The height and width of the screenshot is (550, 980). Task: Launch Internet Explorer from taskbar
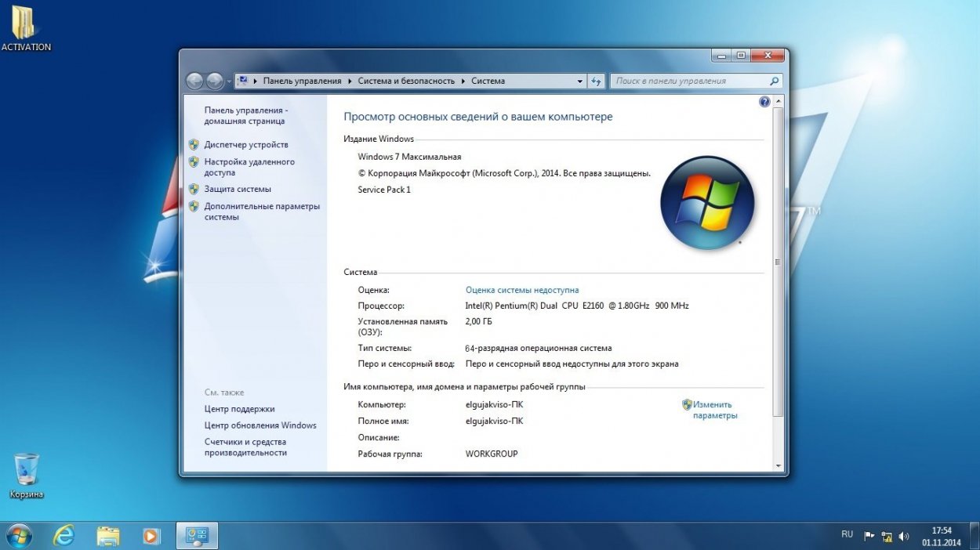(x=64, y=536)
